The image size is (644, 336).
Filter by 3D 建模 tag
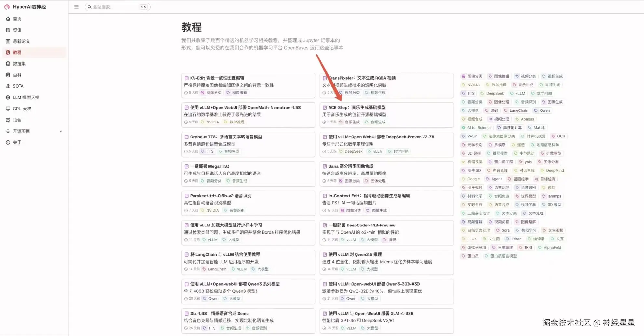pos(471,153)
